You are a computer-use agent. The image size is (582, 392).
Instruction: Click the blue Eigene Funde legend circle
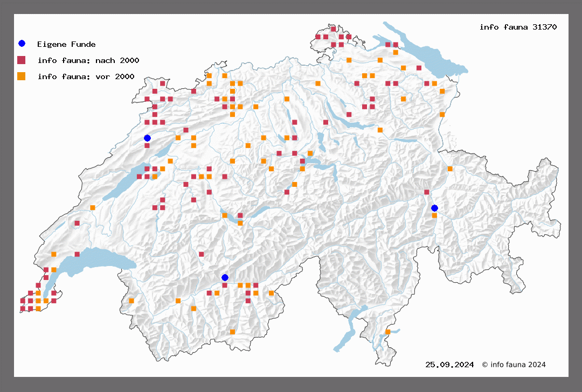[21, 44]
